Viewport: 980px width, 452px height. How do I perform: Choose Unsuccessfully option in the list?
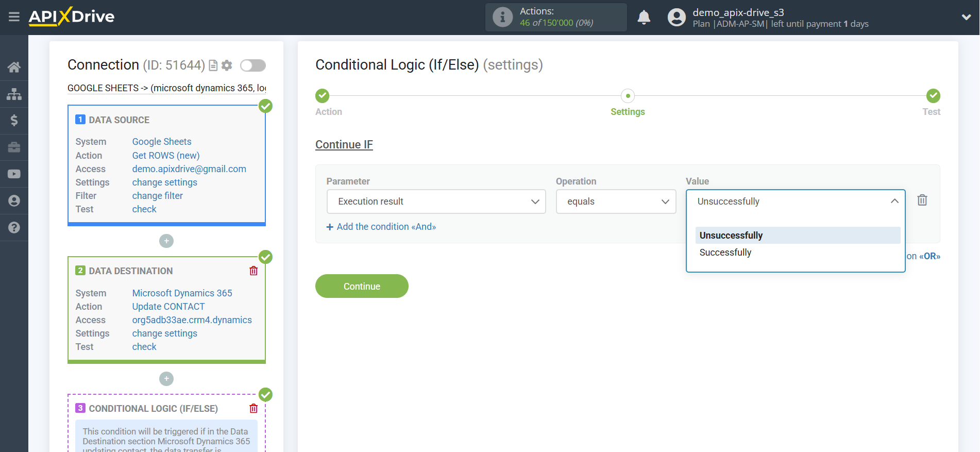(798, 236)
